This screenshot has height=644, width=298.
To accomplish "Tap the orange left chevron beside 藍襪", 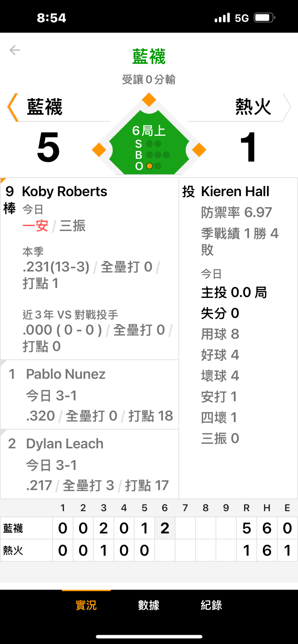I will 13,107.
